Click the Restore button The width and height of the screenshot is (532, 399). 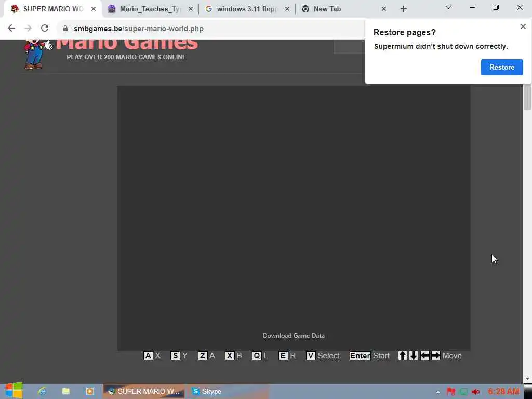[x=502, y=67]
